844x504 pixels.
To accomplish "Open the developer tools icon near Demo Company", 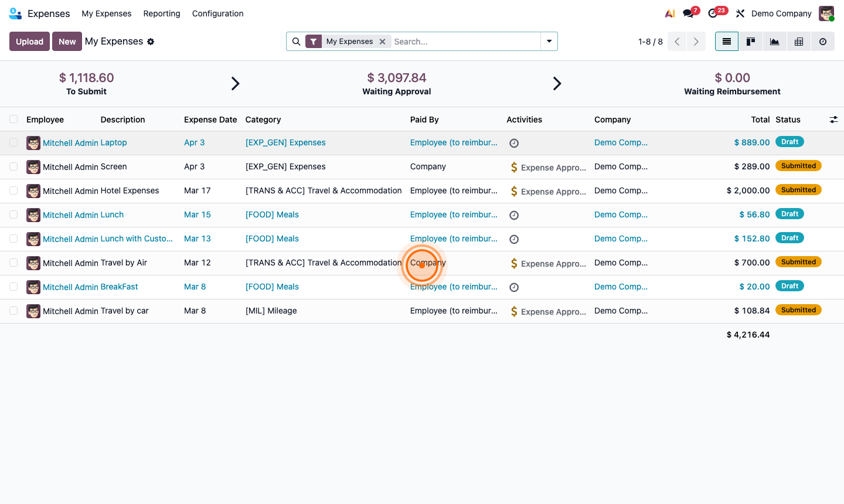I will coord(740,13).
